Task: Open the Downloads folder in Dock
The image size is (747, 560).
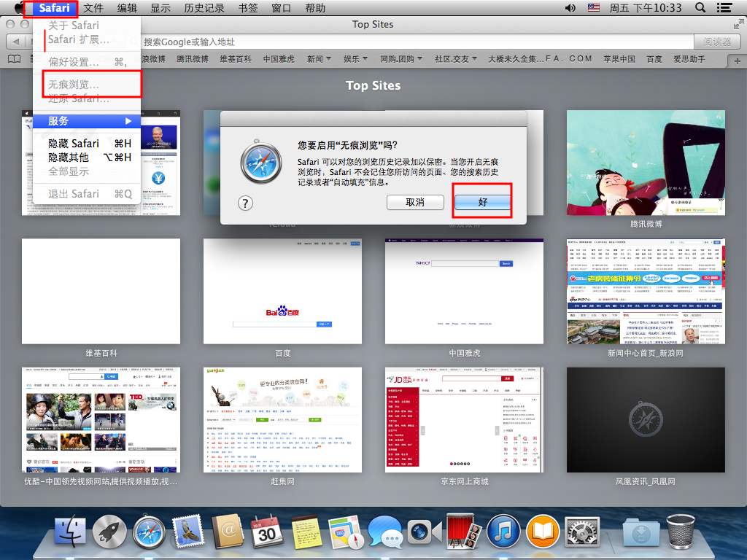Action: coord(640,532)
